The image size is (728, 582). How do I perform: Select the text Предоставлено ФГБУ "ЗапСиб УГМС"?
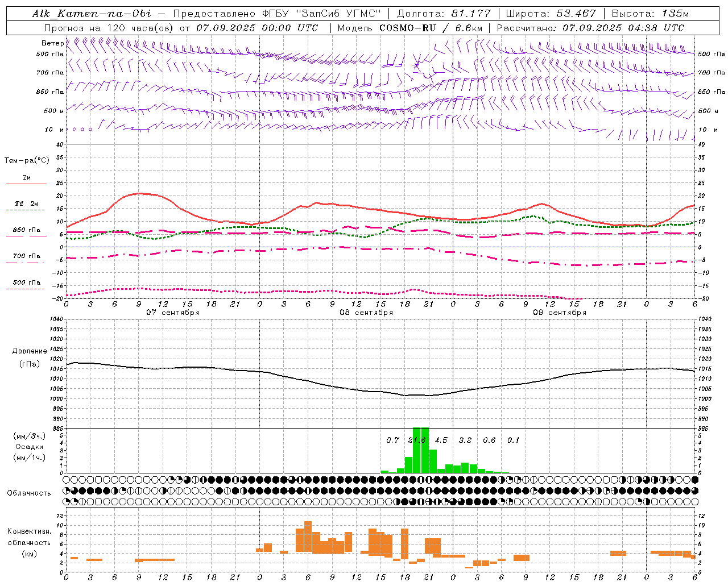click(x=277, y=14)
